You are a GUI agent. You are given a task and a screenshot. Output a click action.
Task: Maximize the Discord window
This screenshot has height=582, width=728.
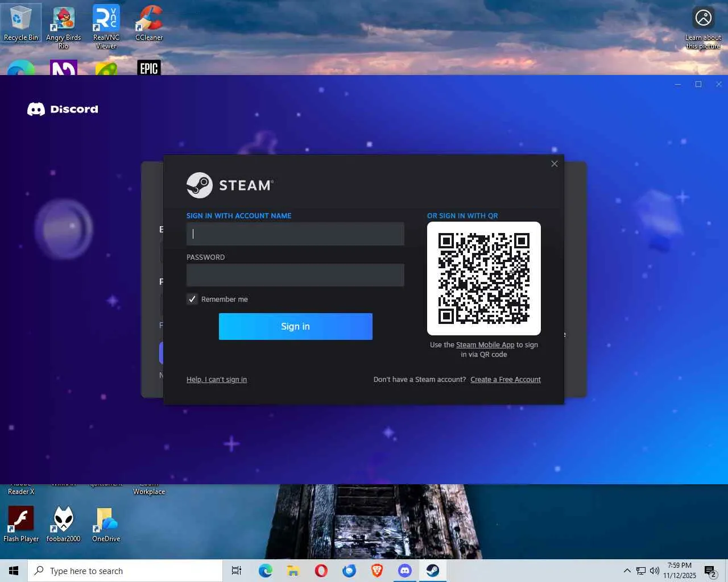(x=698, y=84)
